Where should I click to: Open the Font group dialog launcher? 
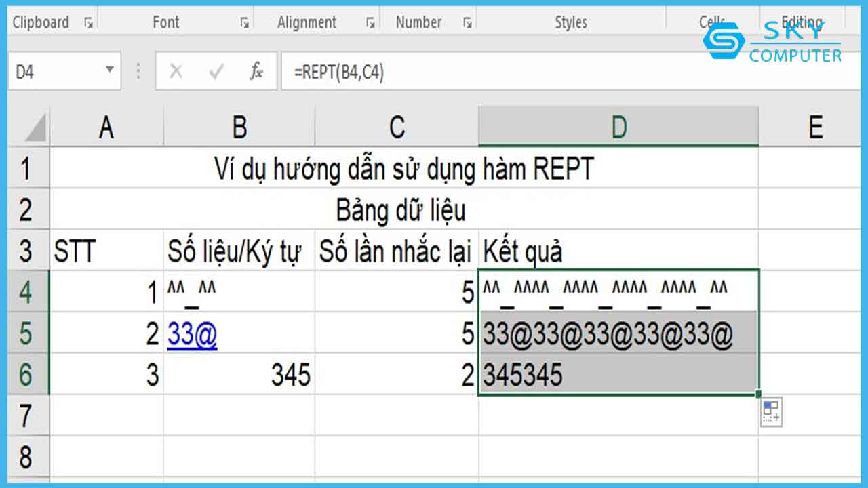coord(244,23)
